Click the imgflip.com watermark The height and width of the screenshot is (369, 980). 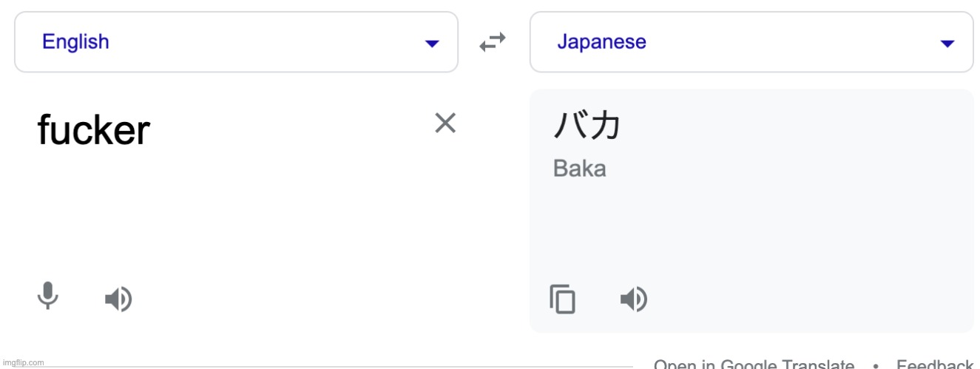23,362
